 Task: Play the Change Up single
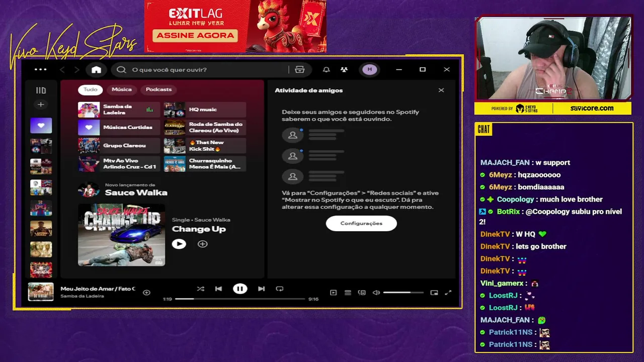tap(179, 244)
